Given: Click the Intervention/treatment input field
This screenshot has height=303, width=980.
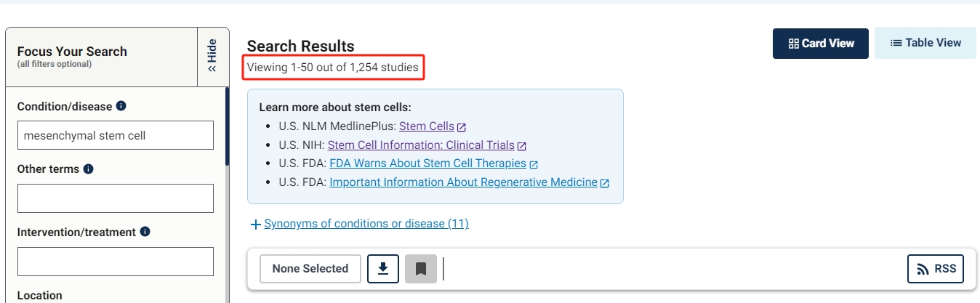Looking at the screenshot, I should tap(116, 262).
